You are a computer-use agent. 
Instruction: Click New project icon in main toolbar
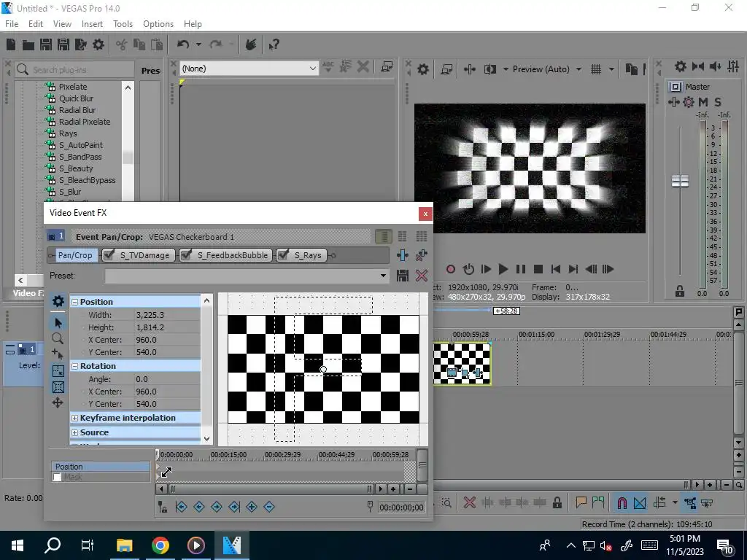point(11,44)
